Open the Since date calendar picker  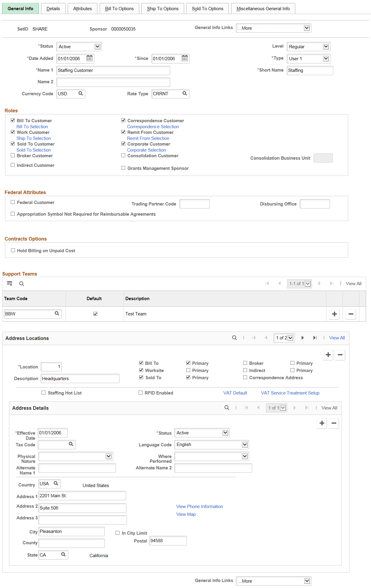tap(185, 58)
